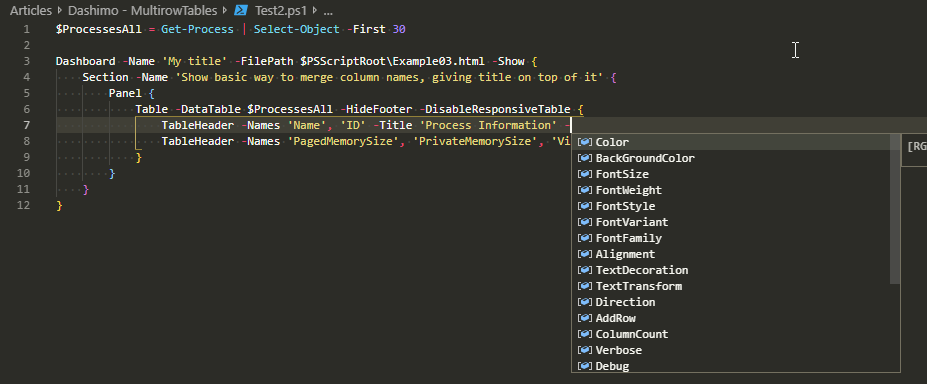Click the variable icon beside BackGroundColor
The image size is (927, 384).
[585, 158]
